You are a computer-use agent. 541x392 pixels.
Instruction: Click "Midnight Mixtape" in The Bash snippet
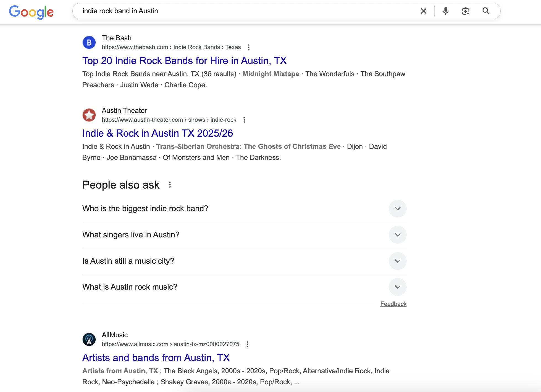pyautogui.click(x=271, y=74)
